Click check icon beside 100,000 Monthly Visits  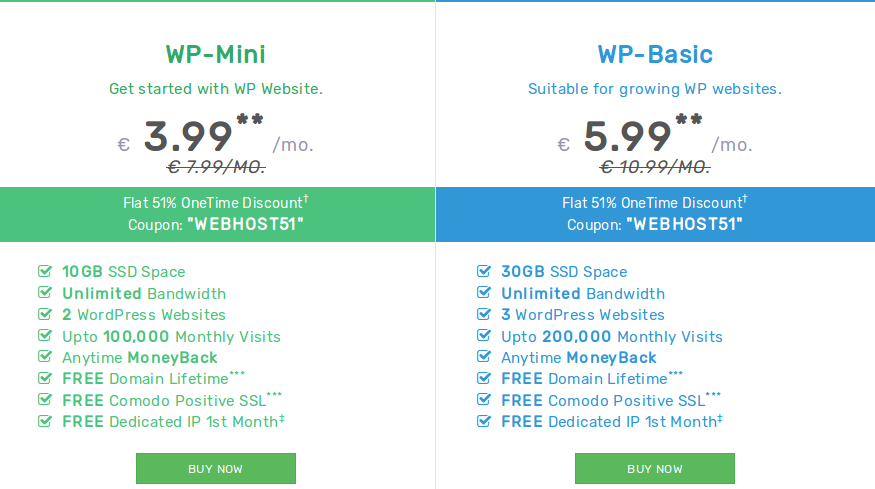45,336
